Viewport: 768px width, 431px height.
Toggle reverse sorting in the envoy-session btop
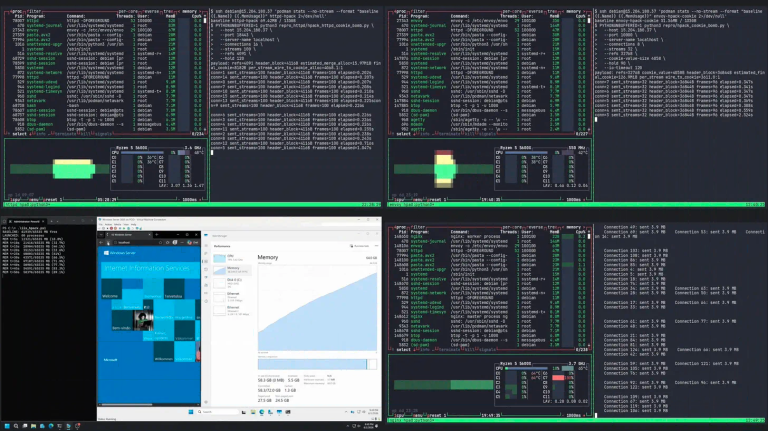pyautogui.click(x=536, y=11)
